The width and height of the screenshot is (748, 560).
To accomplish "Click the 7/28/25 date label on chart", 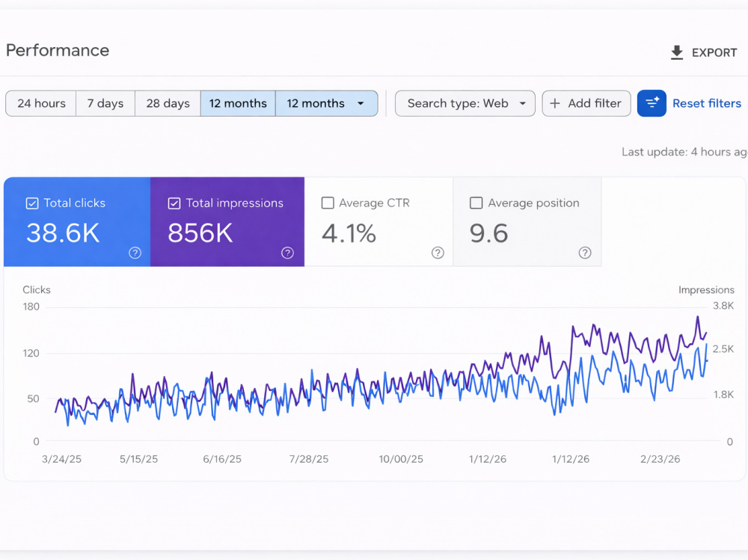I will 309,459.
